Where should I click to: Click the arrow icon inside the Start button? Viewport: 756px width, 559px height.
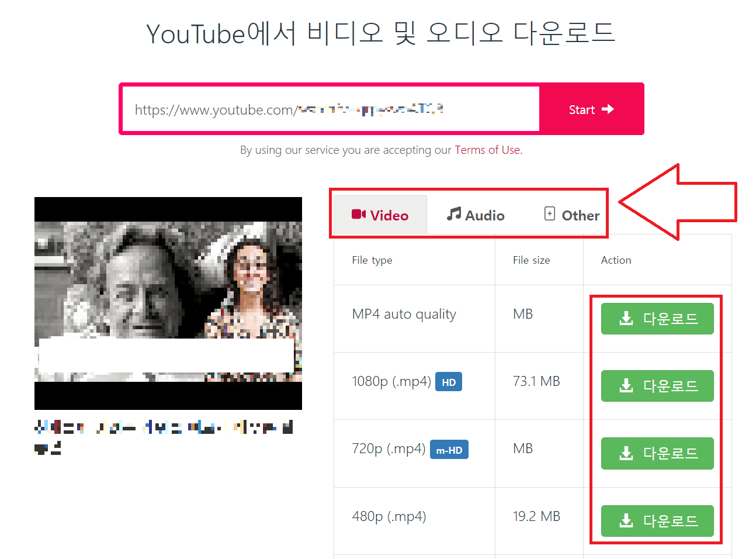click(x=606, y=109)
